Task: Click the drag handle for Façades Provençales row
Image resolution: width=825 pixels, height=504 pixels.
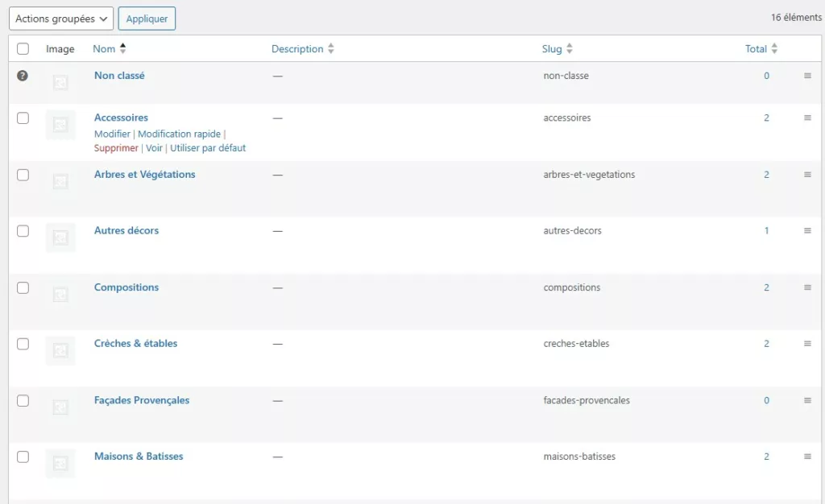Action: coord(807,400)
